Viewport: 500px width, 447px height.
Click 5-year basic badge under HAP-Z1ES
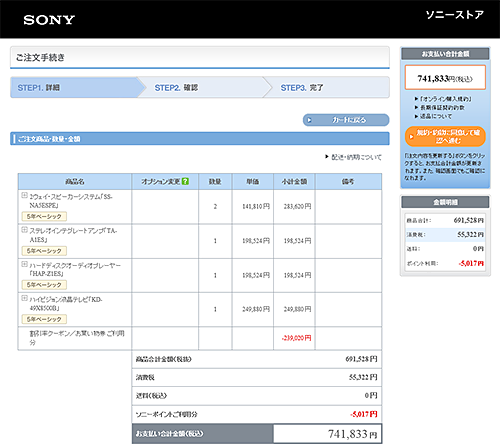click(44, 285)
